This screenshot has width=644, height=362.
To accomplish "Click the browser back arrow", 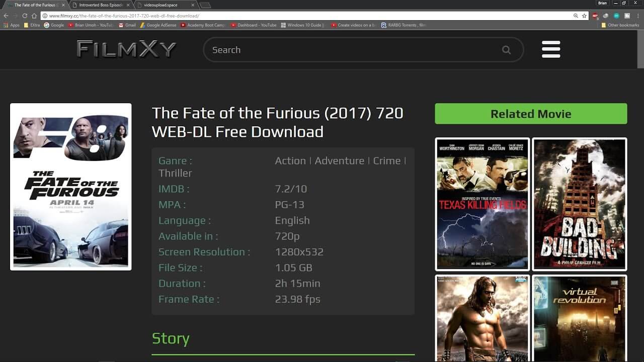I will point(6,16).
